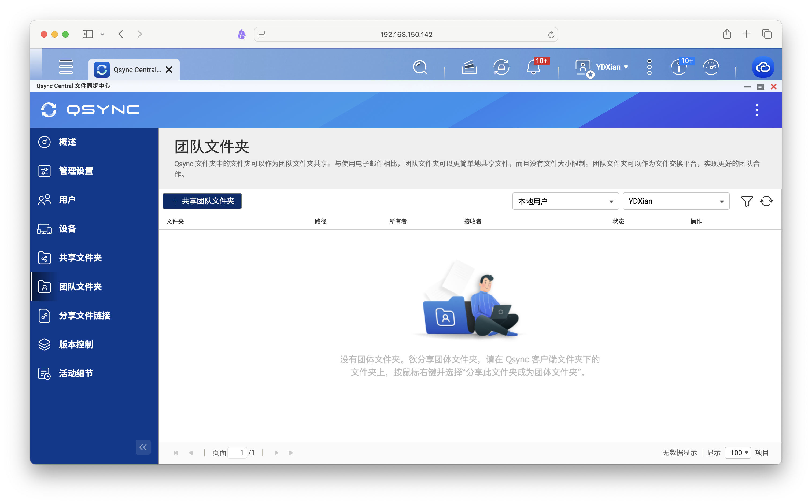
Task: Open 共享文件夹 in sidebar
Action: coord(94,258)
